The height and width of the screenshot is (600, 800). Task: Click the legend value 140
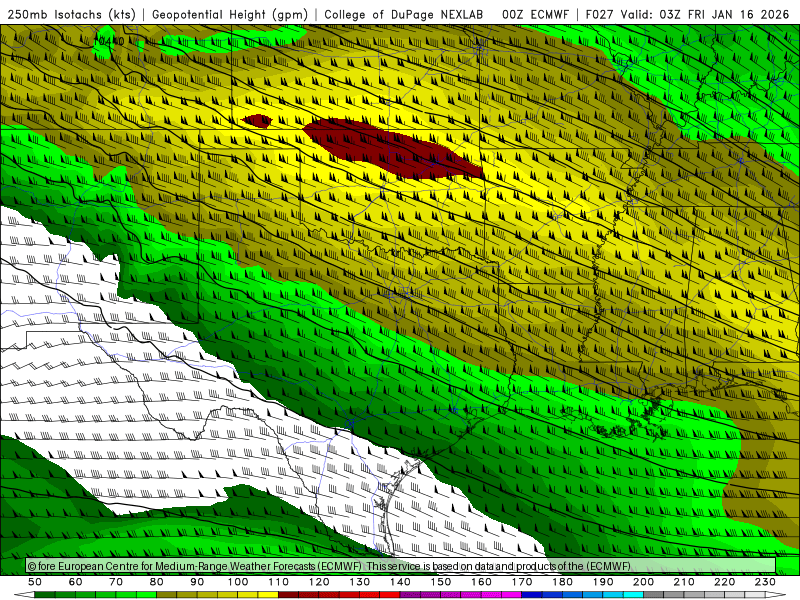coord(400,582)
